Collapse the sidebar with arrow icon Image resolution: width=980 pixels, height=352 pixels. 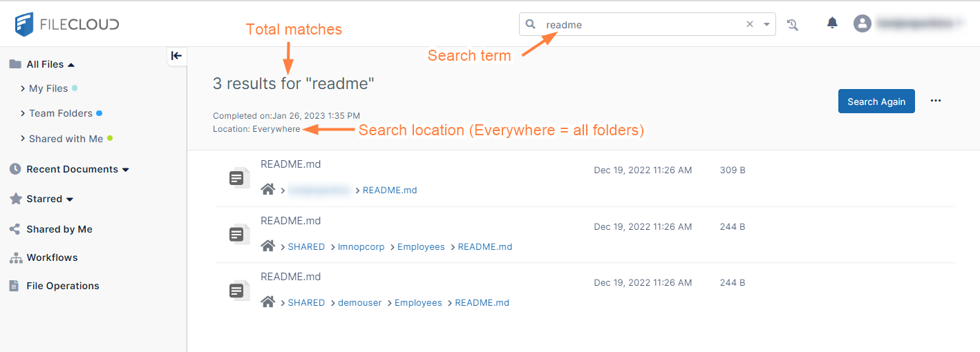(x=176, y=56)
